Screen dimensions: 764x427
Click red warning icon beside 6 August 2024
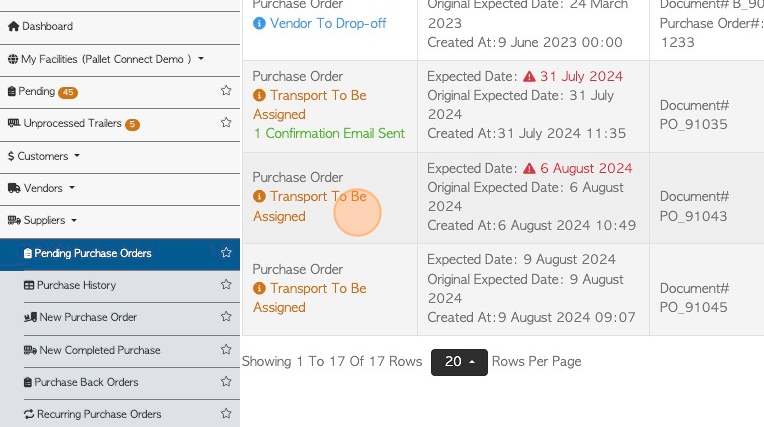(x=529, y=169)
